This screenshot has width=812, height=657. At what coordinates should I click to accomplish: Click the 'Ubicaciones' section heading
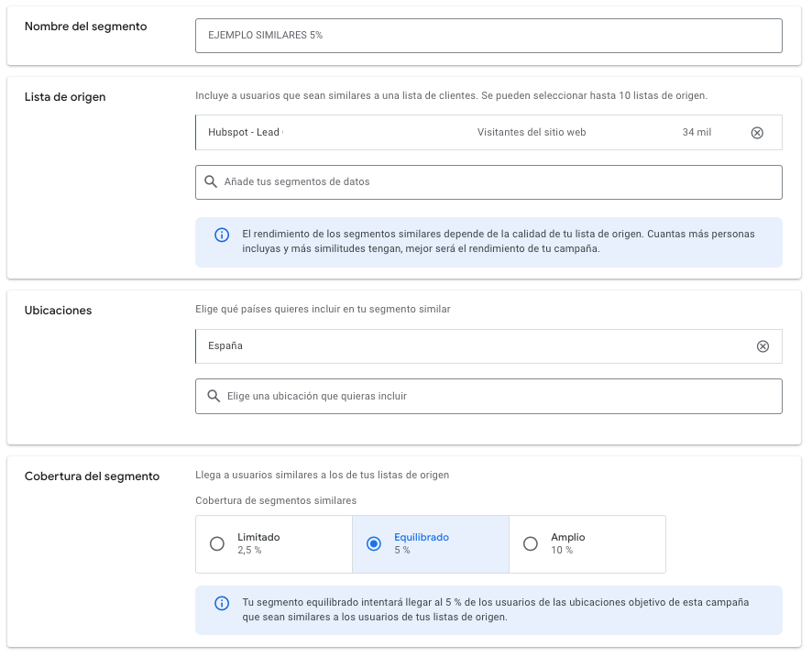(x=58, y=311)
